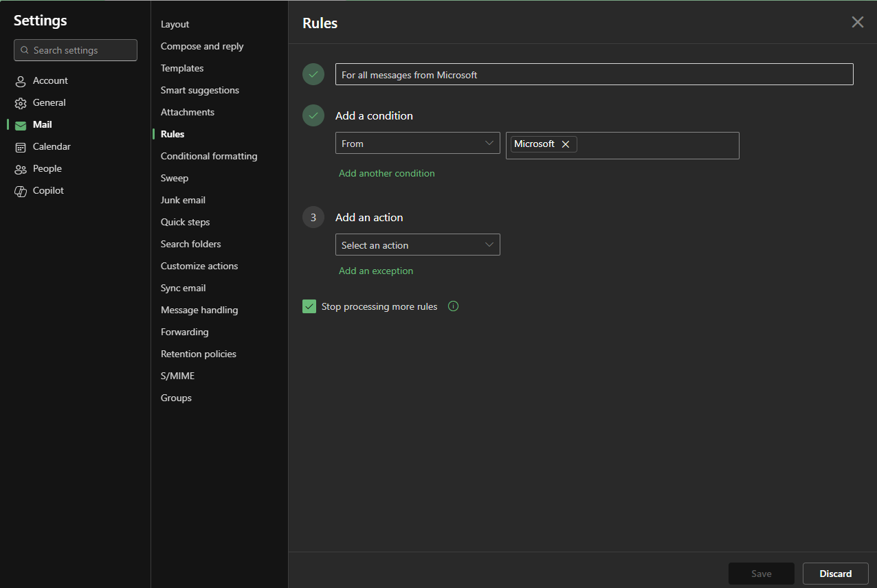Remove the Microsoft sender chip with X
877x588 pixels.
[x=566, y=144]
